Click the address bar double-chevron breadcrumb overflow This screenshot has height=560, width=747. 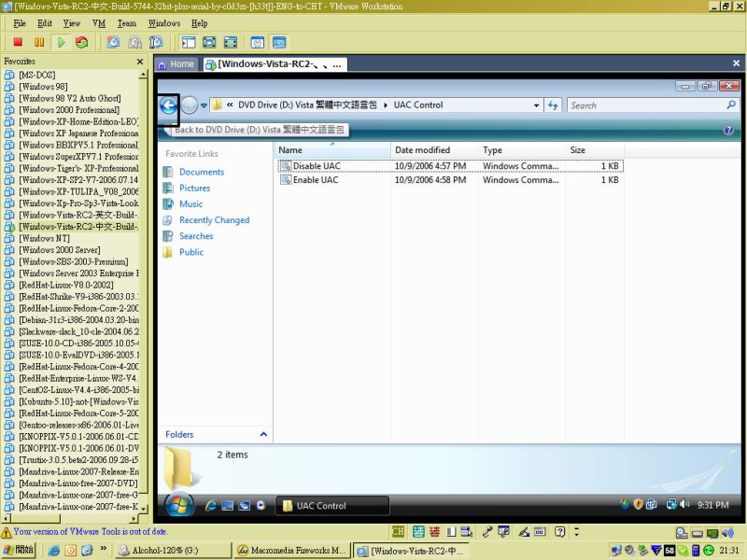pyautogui.click(x=230, y=105)
